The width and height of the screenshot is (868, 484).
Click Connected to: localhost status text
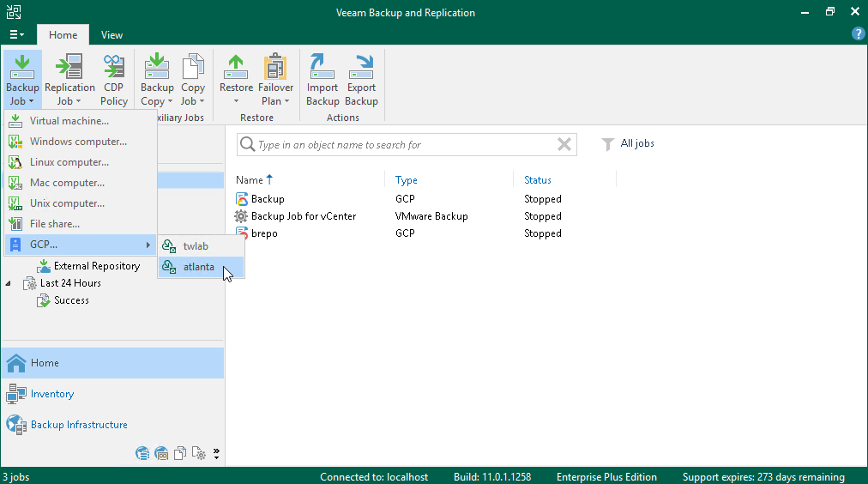[x=374, y=477]
